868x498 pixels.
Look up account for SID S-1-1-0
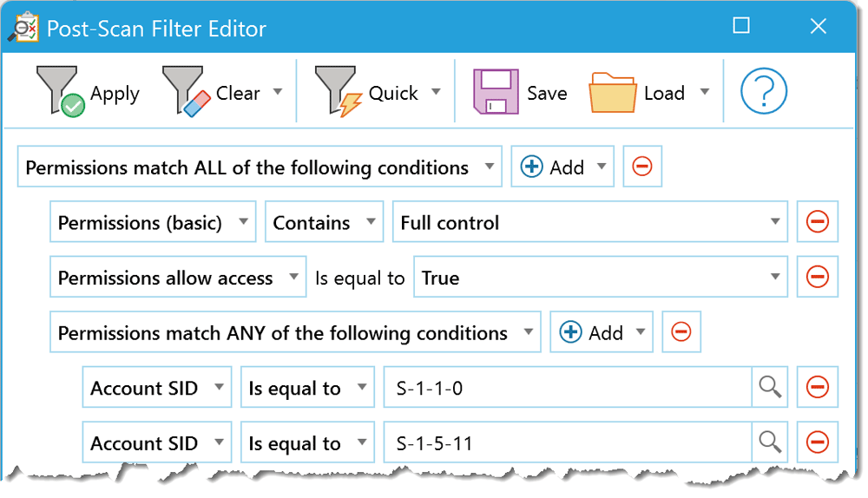pos(769,387)
